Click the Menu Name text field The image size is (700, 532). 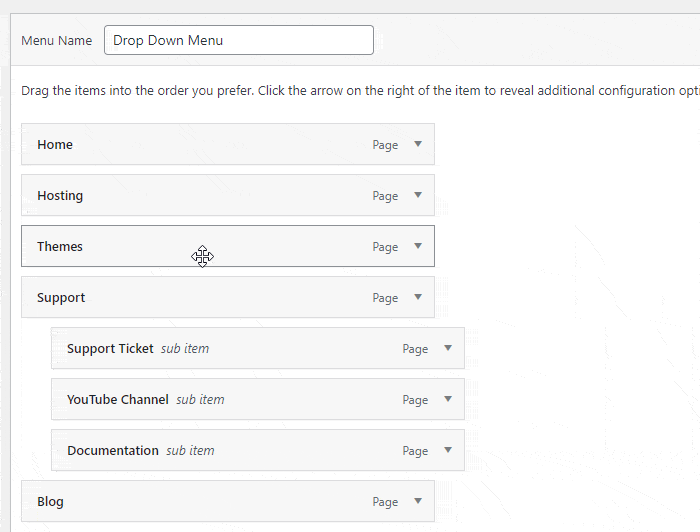click(x=238, y=41)
